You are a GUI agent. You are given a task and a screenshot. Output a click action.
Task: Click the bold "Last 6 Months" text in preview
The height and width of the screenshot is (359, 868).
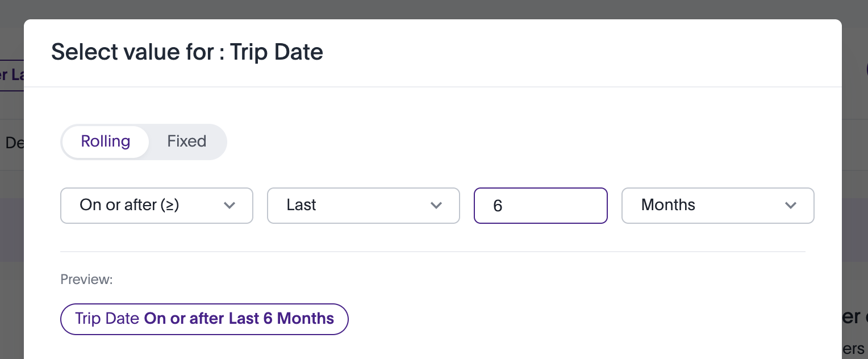point(281,319)
